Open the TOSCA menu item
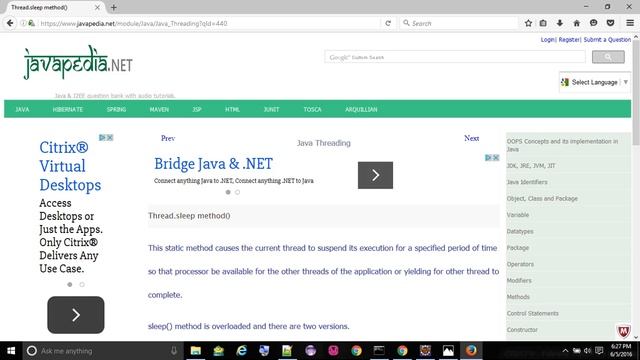The image size is (640, 360). [x=312, y=109]
